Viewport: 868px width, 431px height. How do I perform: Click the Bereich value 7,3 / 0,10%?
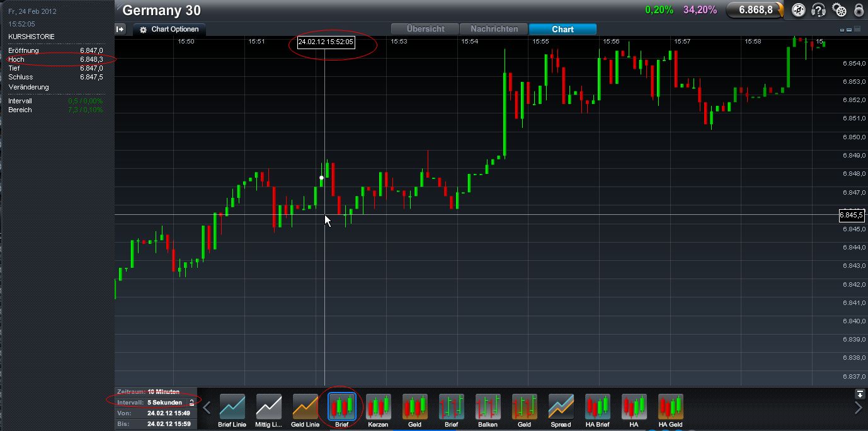pos(85,110)
